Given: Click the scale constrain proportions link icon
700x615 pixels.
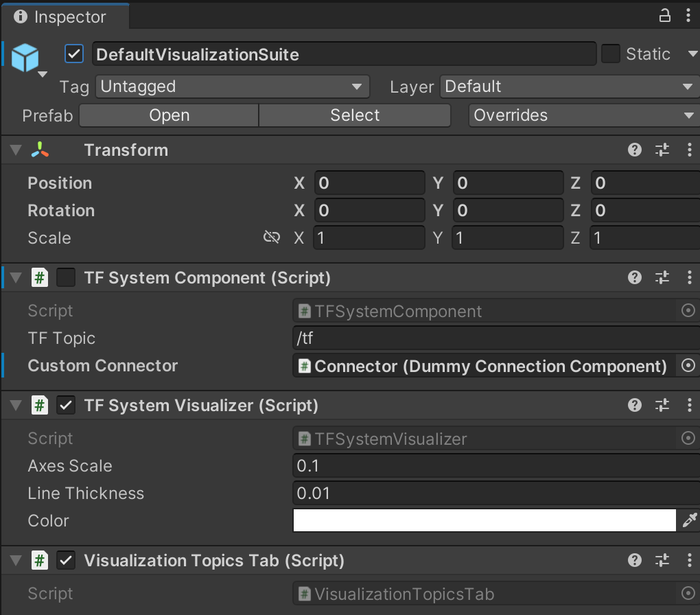Looking at the screenshot, I should [x=272, y=237].
